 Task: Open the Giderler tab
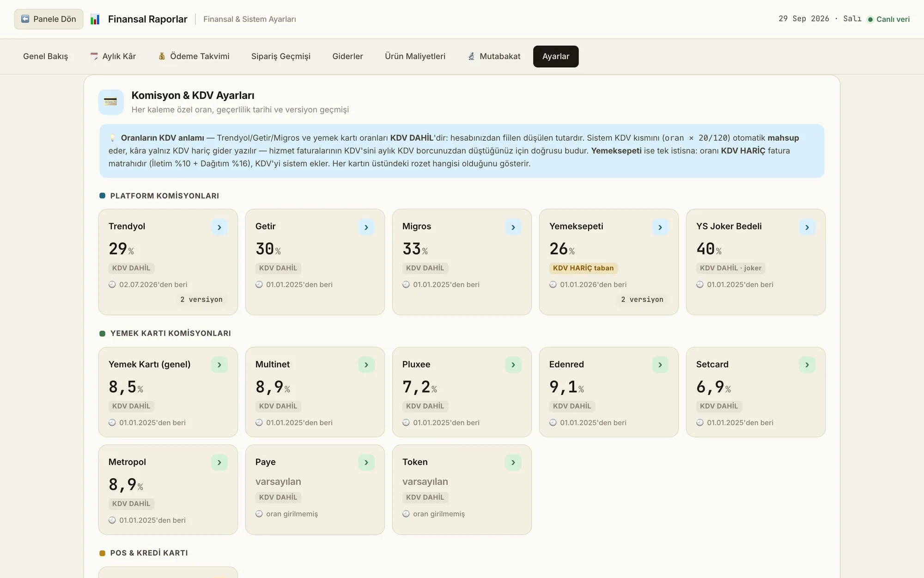[348, 56]
